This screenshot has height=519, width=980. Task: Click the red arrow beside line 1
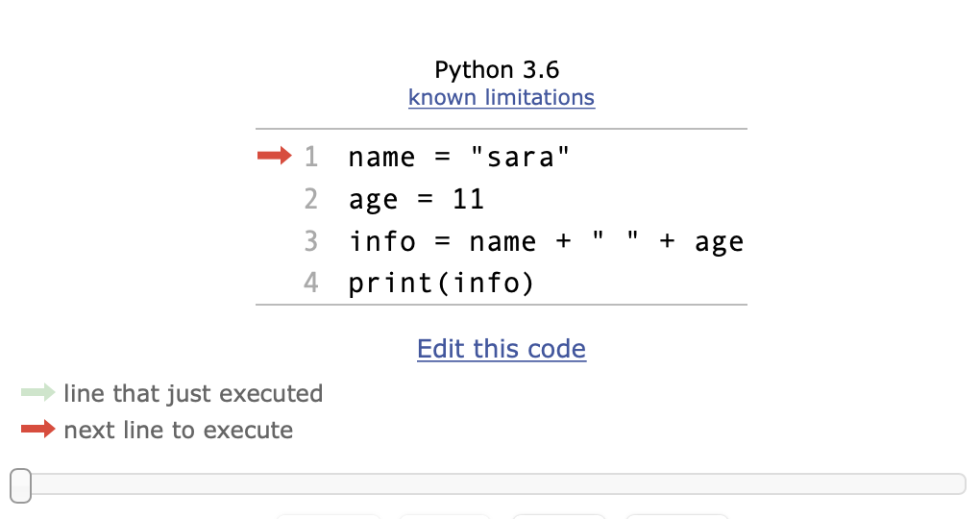(275, 155)
